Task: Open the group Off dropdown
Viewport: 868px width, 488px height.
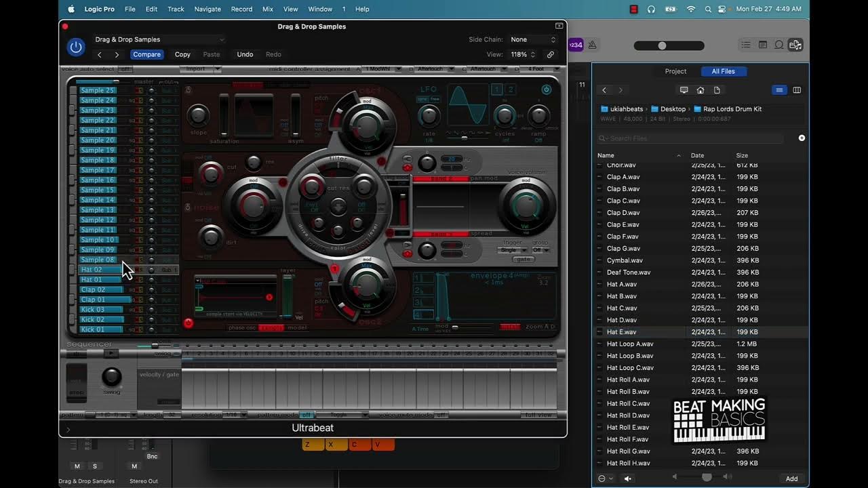Action: pos(540,250)
